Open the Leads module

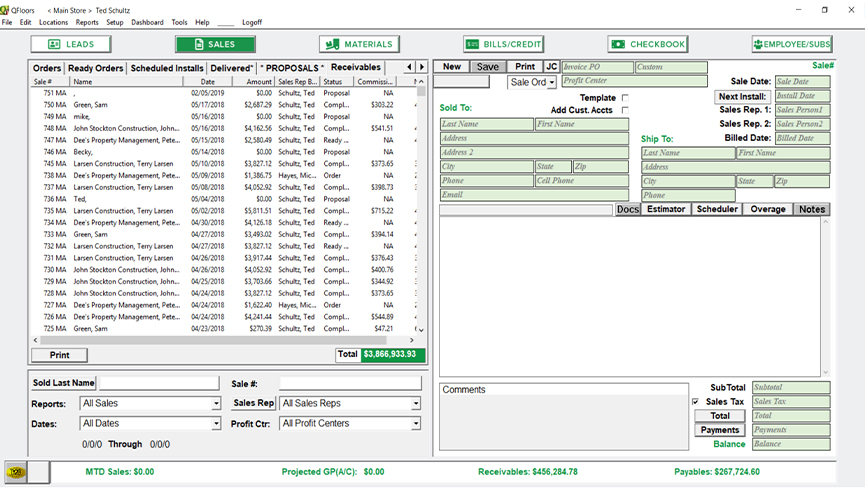tap(71, 44)
